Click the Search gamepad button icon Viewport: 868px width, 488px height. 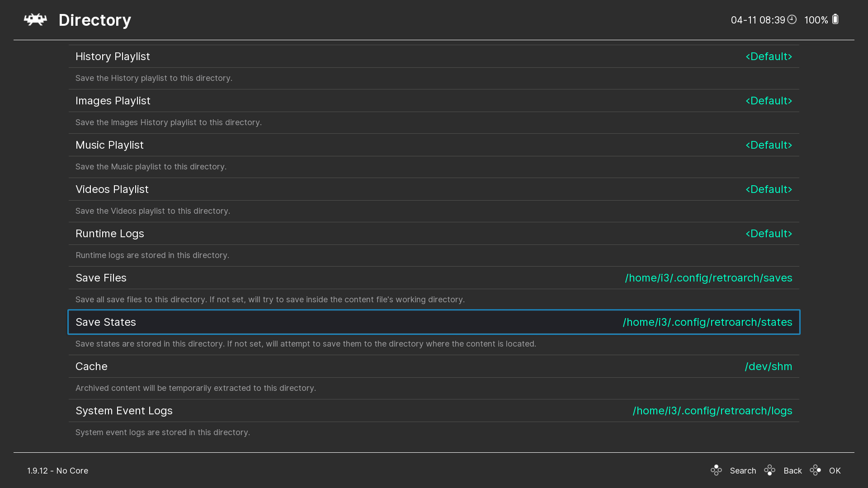coord(716,470)
